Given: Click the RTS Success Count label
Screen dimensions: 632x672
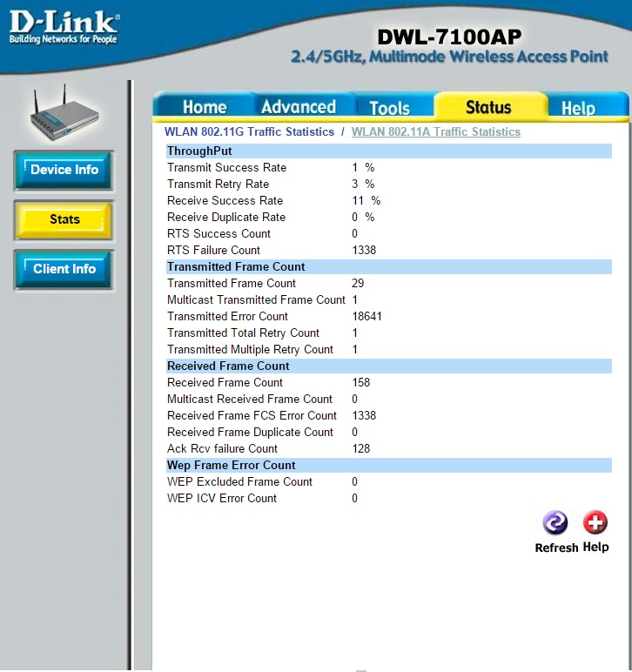Looking at the screenshot, I should (219, 233).
